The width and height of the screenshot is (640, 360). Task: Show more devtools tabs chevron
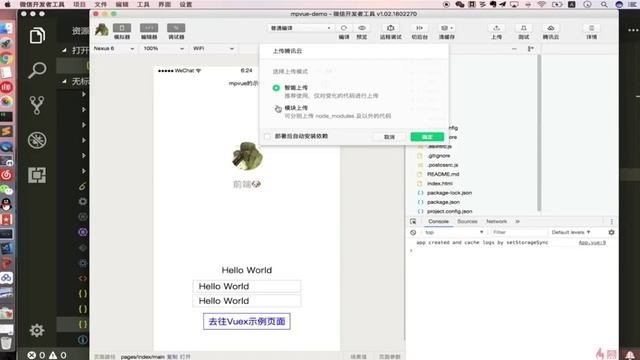tap(518, 221)
